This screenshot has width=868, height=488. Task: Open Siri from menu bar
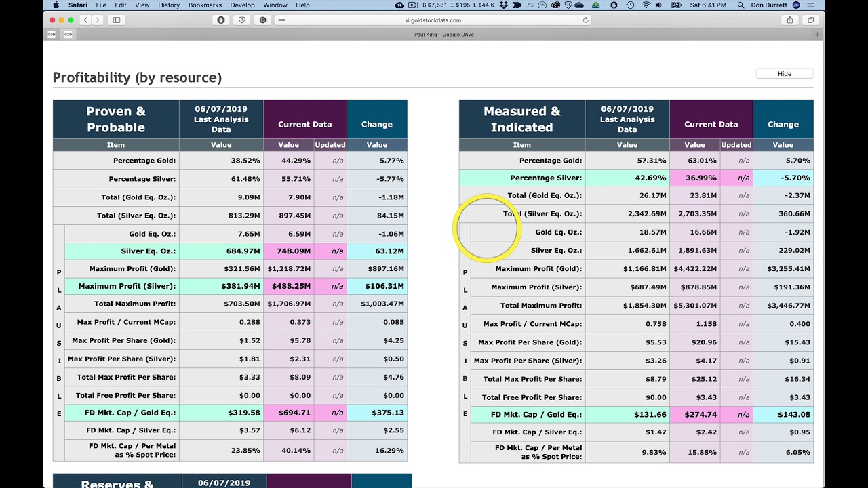[796, 5]
